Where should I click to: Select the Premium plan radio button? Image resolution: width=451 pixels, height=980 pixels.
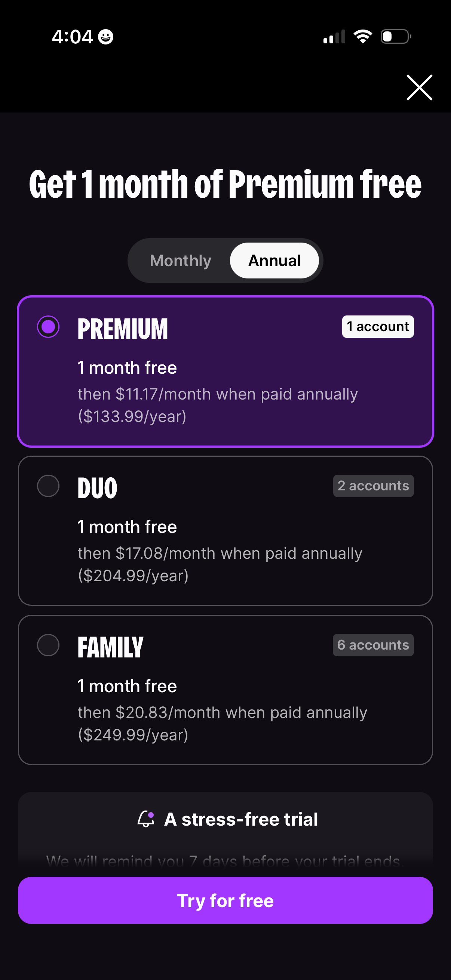[48, 326]
